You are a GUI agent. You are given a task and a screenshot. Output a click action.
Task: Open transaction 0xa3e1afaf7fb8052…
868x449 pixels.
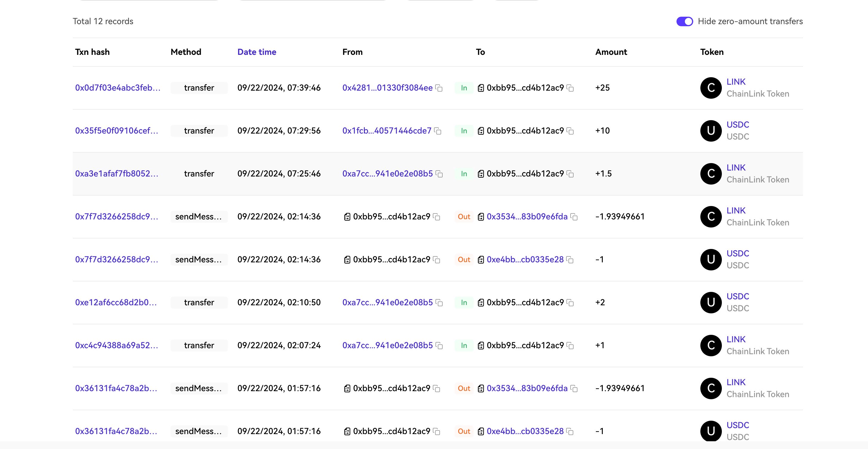117,174
